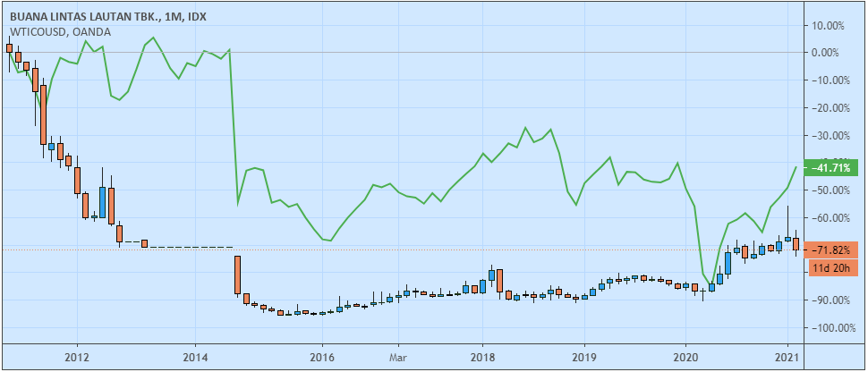Click the green WTICOUSD line's final endpoint
The width and height of the screenshot is (868, 372).
click(796, 167)
